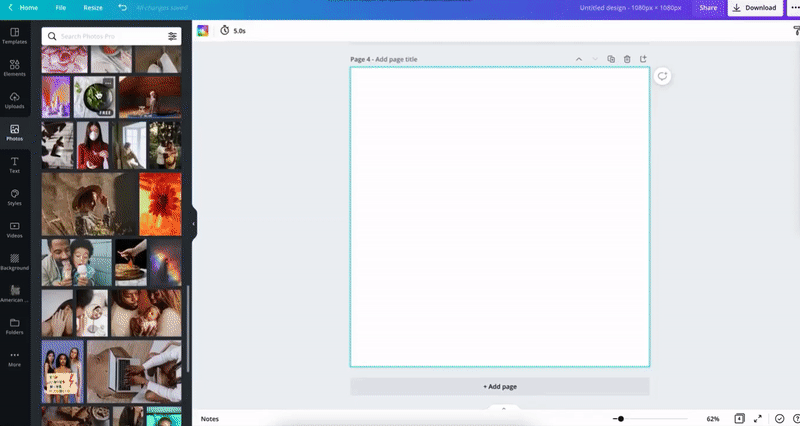Click the delete page trash icon

click(627, 59)
